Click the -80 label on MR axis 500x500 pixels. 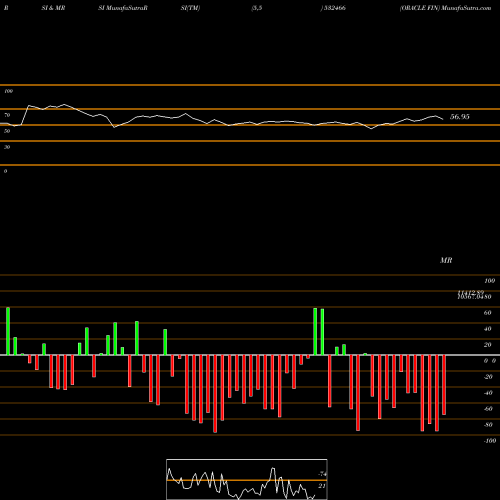pos(488,425)
